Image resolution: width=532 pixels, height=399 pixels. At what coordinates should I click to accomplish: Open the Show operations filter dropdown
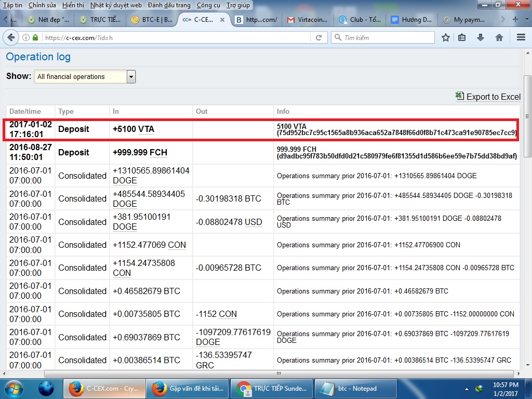point(85,77)
